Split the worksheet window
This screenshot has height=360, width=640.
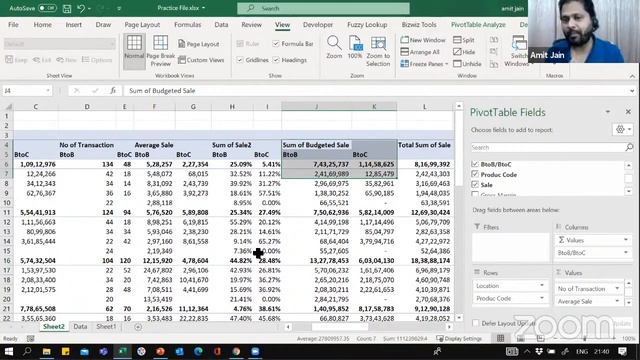point(464,40)
